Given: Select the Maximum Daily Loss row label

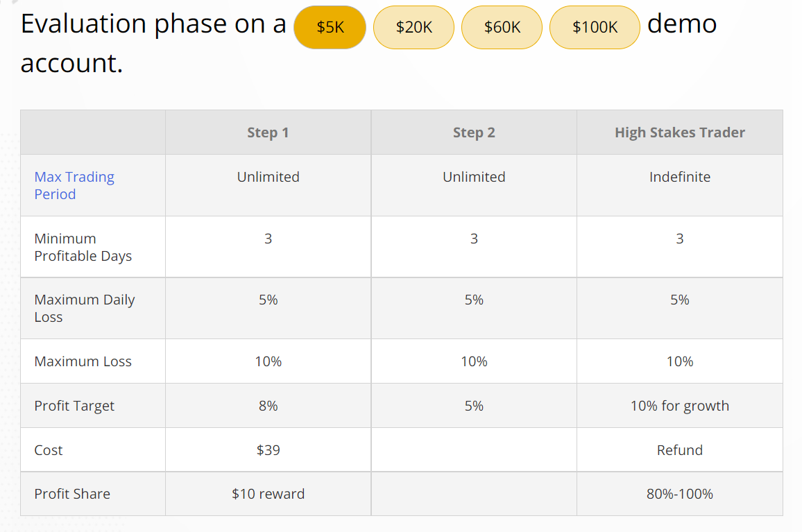Looking at the screenshot, I should point(84,308).
